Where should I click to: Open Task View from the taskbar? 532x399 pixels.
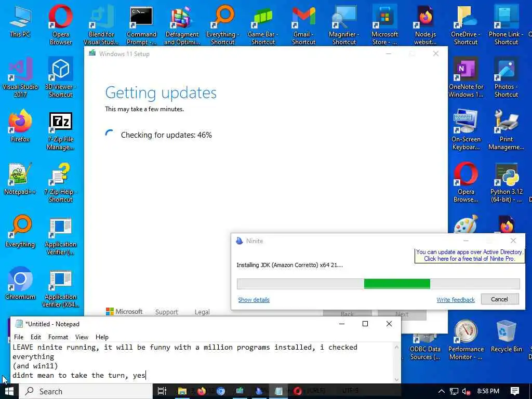click(162, 391)
